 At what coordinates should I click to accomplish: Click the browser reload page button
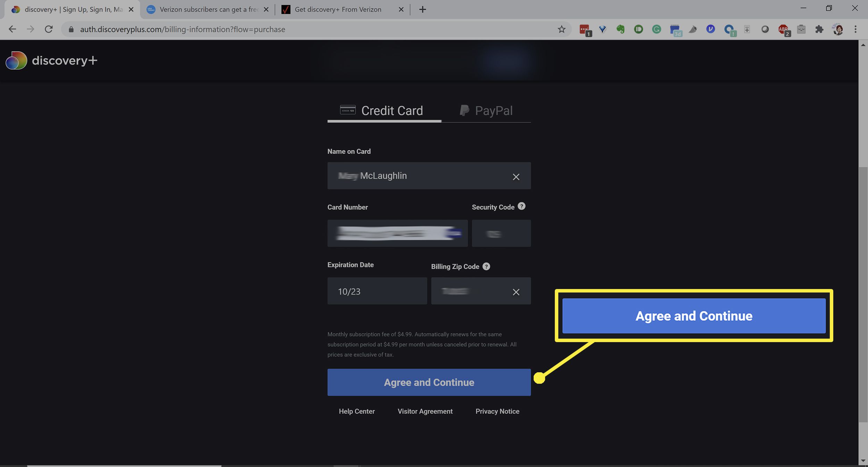click(x=49, y=29)
